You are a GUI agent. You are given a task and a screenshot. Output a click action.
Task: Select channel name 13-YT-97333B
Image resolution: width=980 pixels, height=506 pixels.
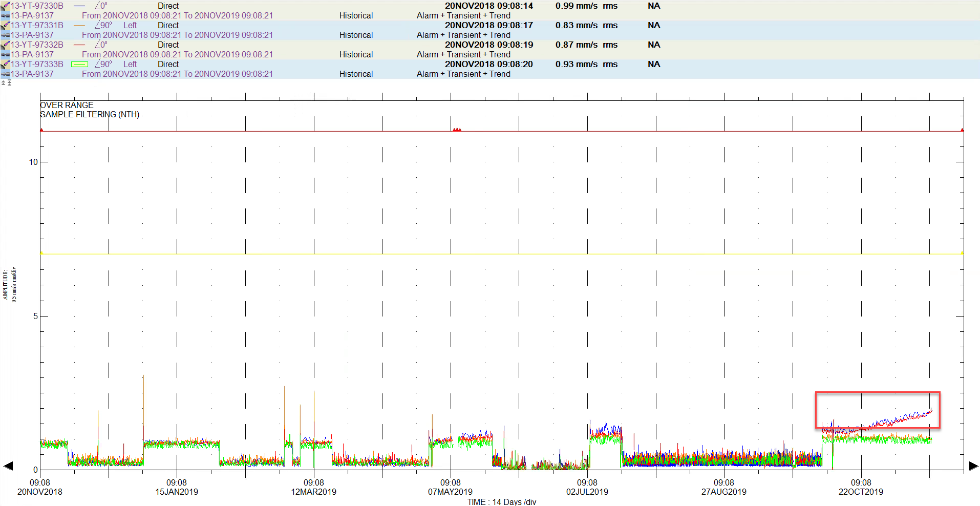tap(37, 65)
